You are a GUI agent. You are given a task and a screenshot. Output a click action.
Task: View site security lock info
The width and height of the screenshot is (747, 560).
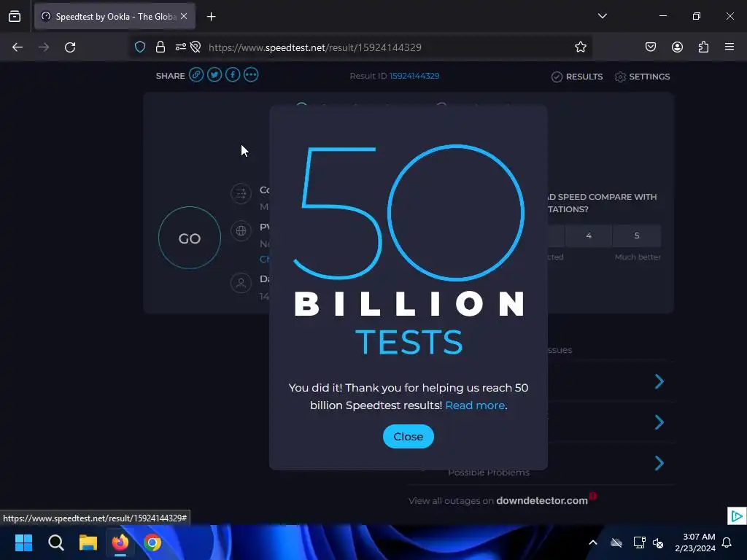160,47
